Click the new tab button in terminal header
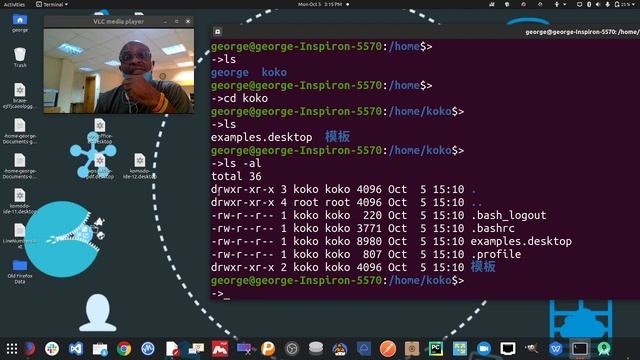The height and width of the screenshot is (360, 640). [218, 31]
